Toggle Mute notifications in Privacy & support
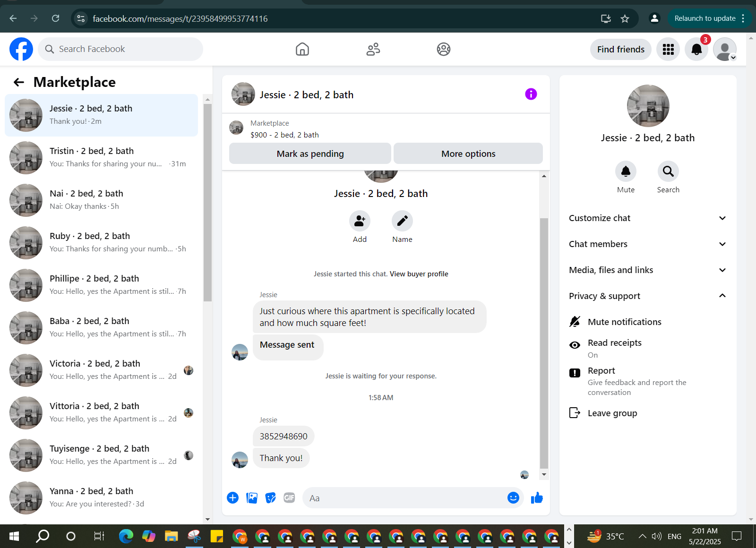Image resolution: width=756 pixels, height=548 pixels. coord(647,322)
